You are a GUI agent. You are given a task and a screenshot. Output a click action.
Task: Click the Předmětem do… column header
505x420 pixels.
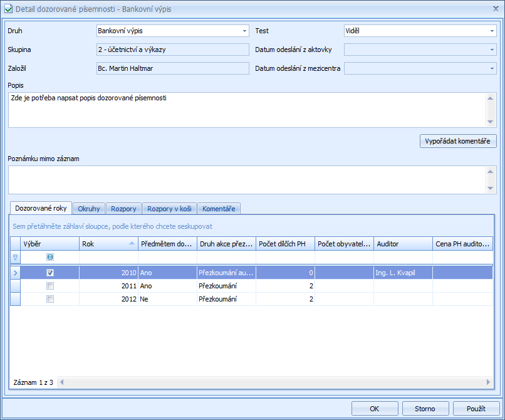click(167, 244)
